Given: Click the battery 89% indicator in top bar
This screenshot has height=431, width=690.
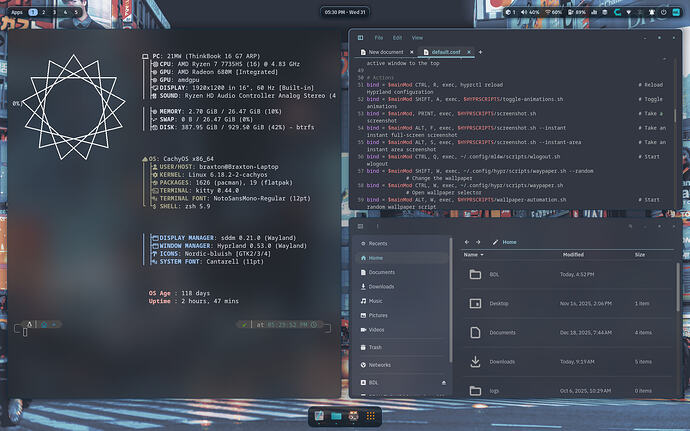Looking at the screenshot, I should point(577,12).
